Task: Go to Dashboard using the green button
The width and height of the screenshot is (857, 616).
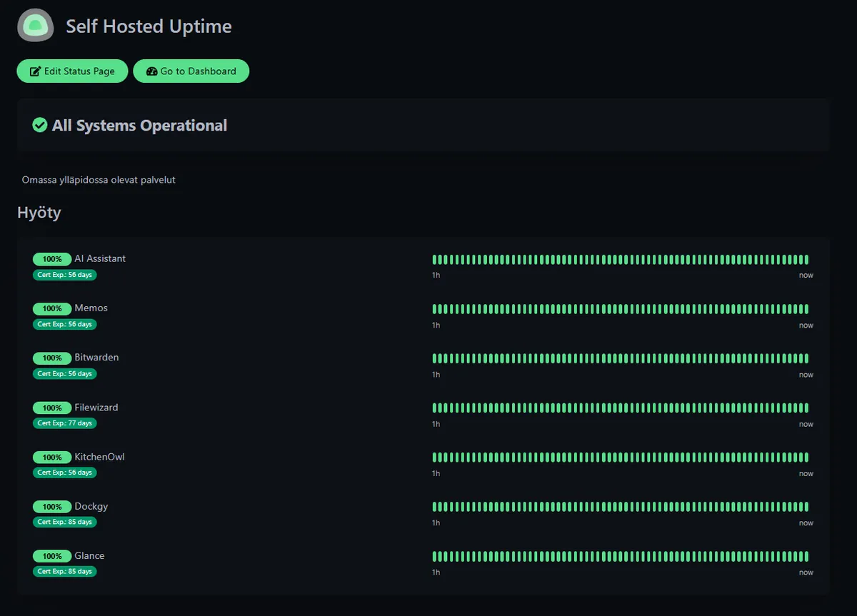Action: pyautogui.click(x=191, y=71)
